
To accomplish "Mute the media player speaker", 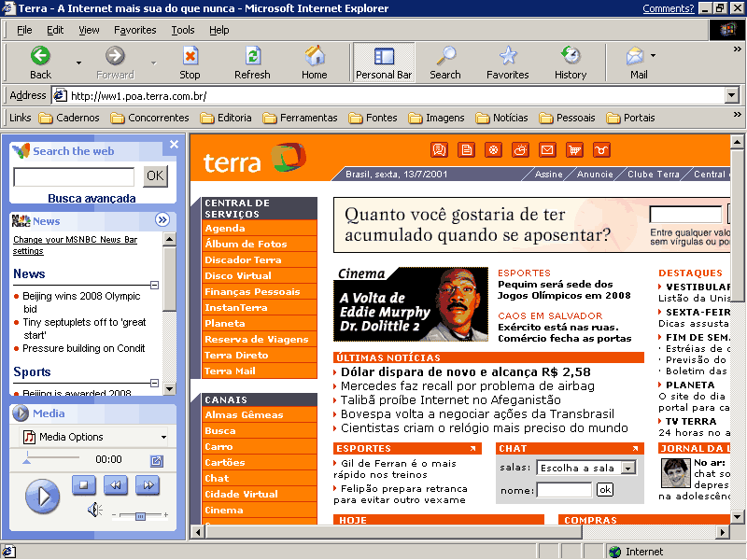I will tap(94, 510).
